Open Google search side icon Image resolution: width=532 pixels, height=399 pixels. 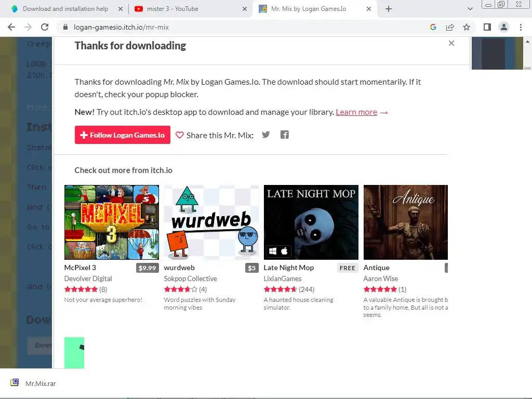pyautogui.click(x=433, y=27)
